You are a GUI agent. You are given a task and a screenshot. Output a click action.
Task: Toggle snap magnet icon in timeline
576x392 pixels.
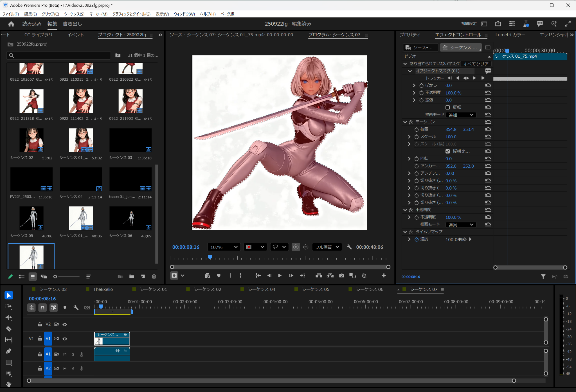42,308
